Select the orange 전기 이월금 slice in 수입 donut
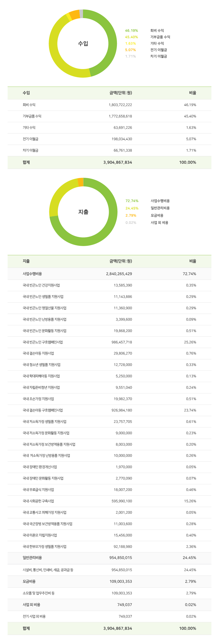Screen dimensions: 219x644 [75, 15]
